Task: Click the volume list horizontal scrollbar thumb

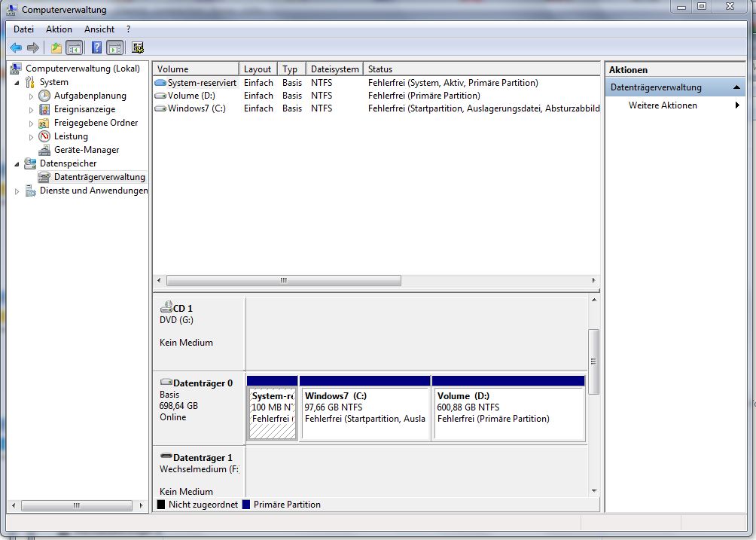Action: [283, 280]
